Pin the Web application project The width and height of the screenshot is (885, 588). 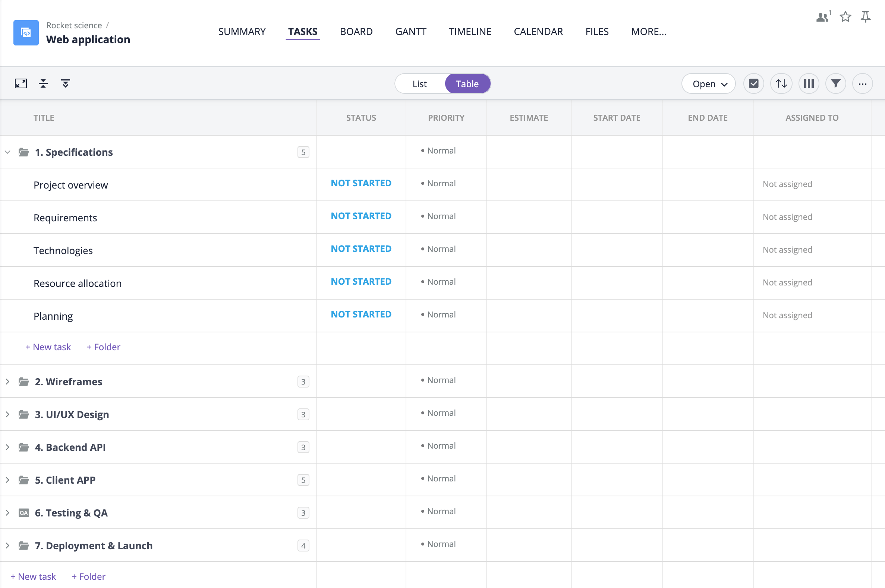[866, 16]
